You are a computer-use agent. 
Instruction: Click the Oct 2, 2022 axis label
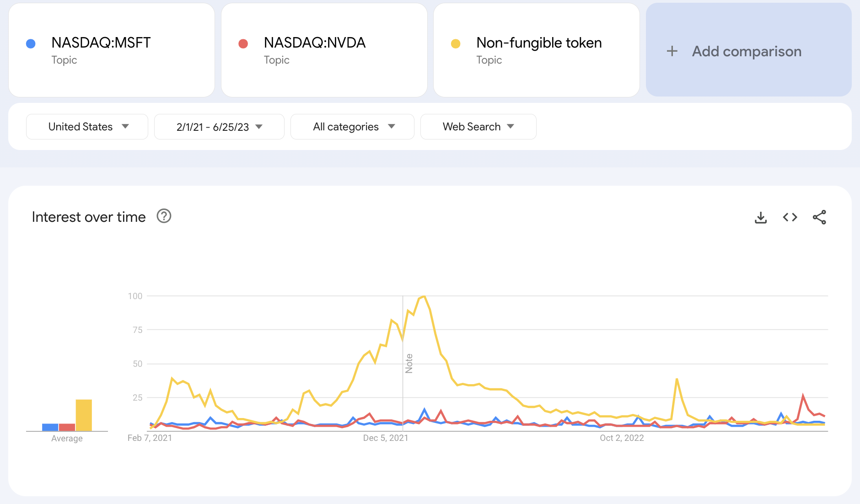point(622,438)
